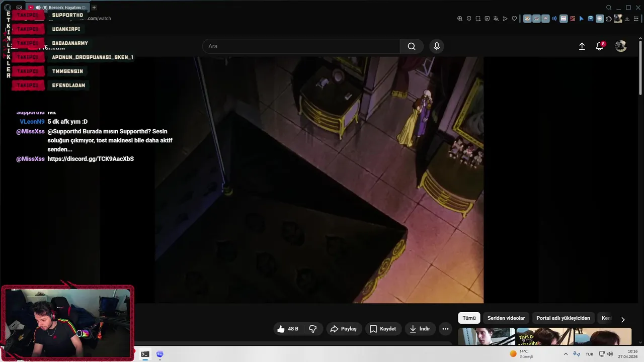644x362 pixels.
Task: Click the EFENDLADAM follower entry
Action: click(x=68, y=85)
